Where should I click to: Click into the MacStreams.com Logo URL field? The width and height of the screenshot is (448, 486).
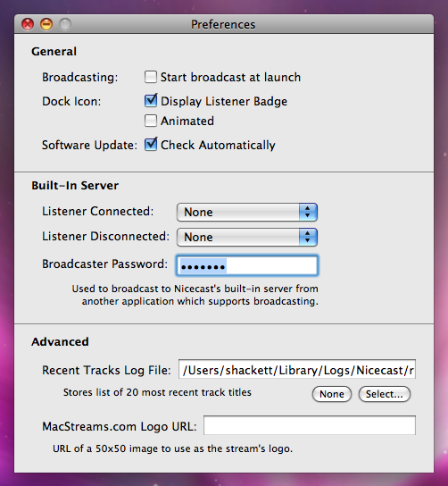310,425
